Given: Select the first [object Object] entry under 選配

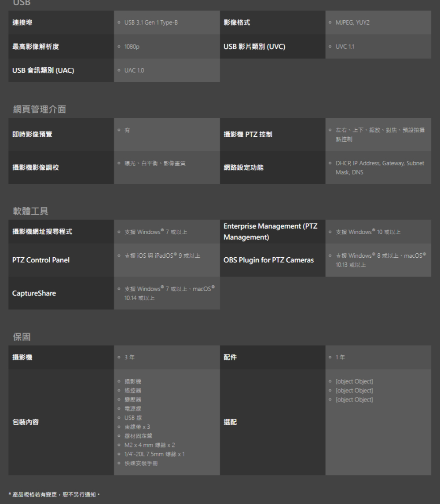Looking at the screenshot, I should pos(354,381).
